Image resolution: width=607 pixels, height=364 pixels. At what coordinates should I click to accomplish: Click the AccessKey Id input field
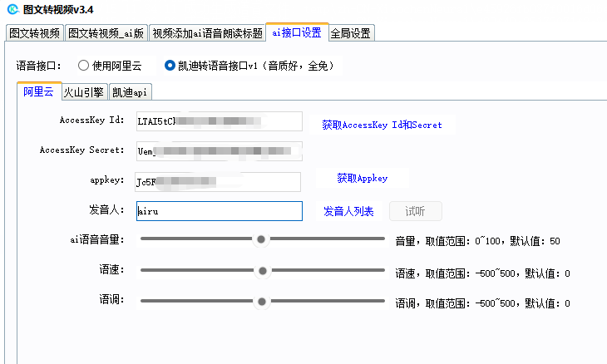tap(218, 121)
